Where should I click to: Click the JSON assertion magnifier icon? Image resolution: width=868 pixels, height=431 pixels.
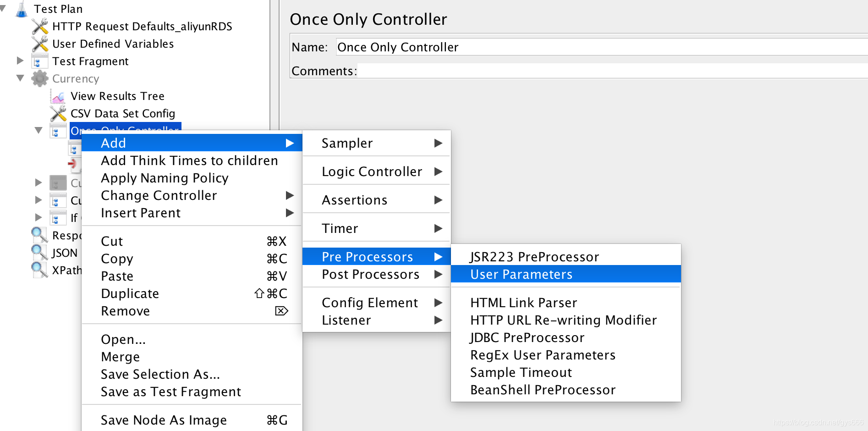pyautogui.click(x=39, y=253)
